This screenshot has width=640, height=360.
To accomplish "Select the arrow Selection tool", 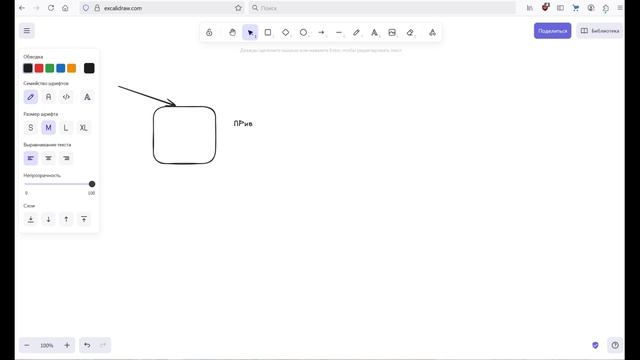I will point(250,32).
